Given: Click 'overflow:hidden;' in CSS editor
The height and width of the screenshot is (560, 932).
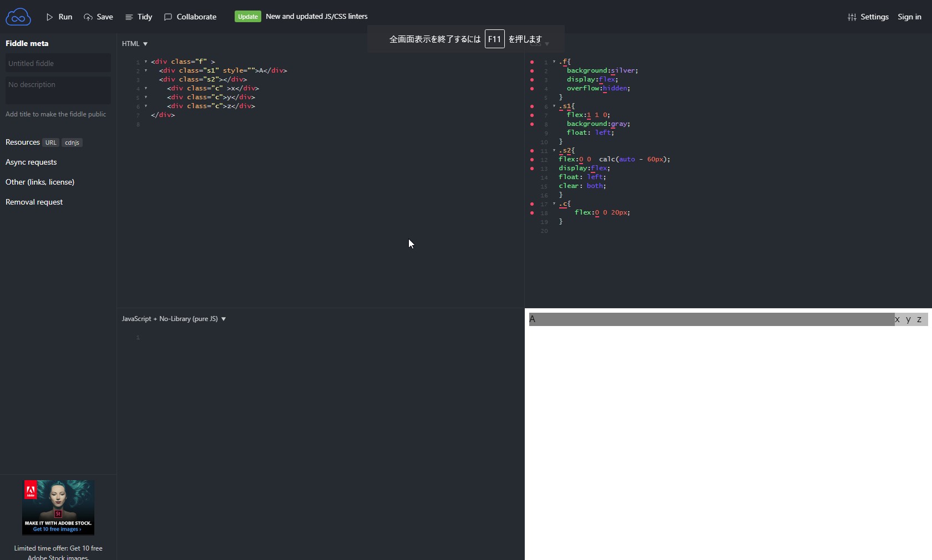Looking at the screenshot, I should click(x=599, y=88).
